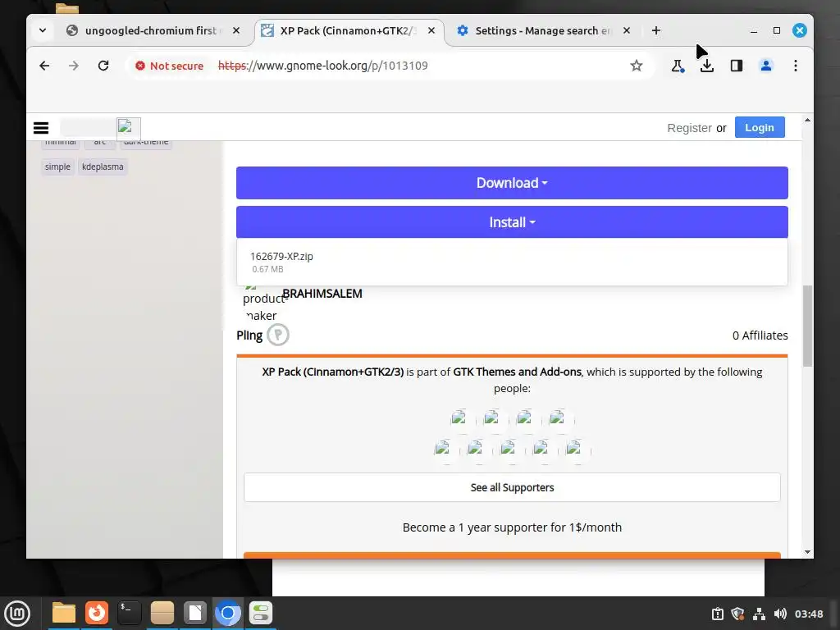Click the security shield tray icon

pyautogui.click(x=738, y=614)
